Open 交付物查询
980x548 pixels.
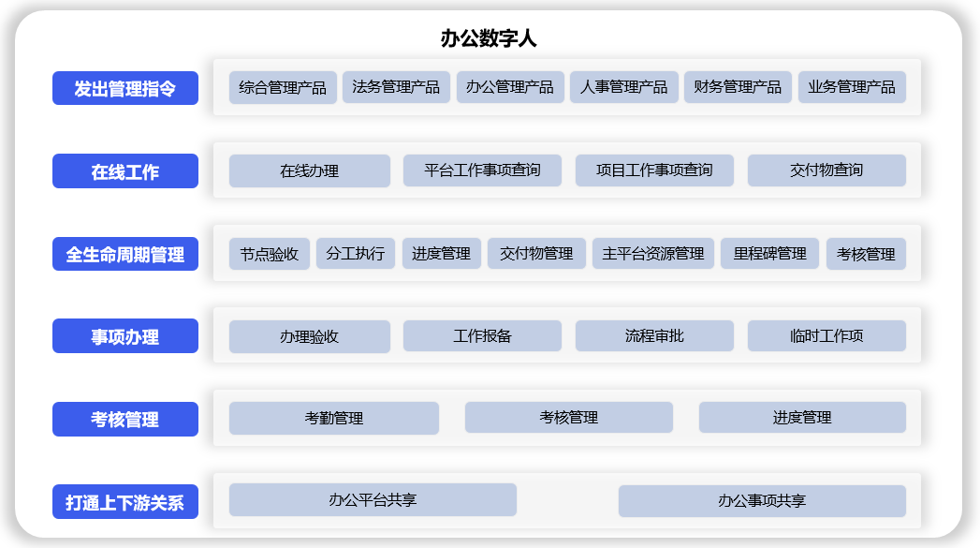point(826,170)
